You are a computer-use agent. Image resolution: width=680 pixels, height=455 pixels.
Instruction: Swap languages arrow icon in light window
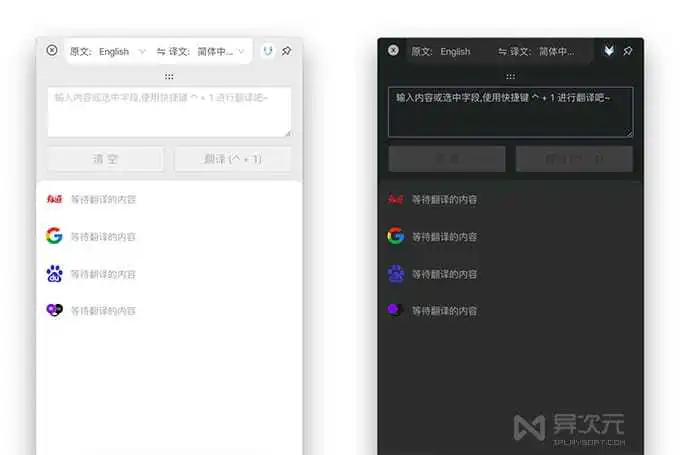point(161,52)
